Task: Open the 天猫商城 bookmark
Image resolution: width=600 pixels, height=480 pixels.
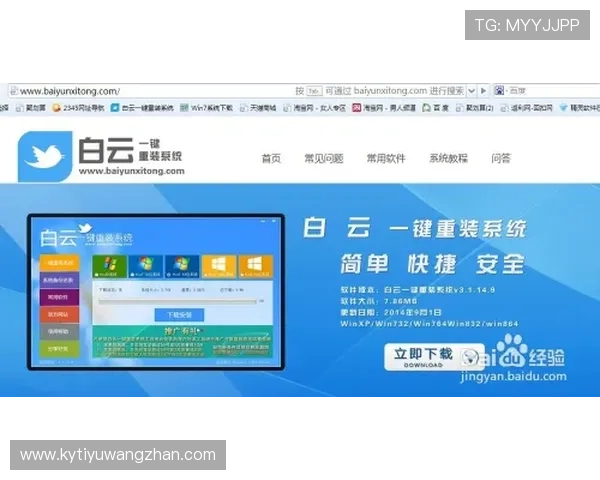Action: [258, 108]
